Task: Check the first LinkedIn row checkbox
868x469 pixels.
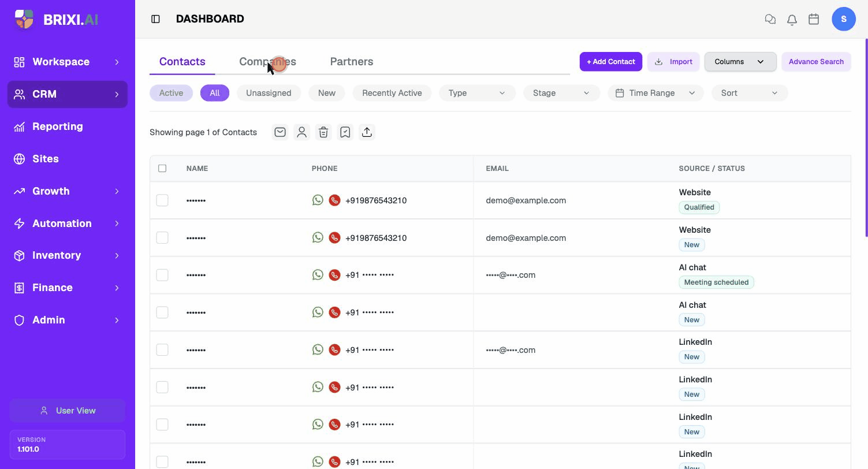Action: pyautogui.click(x=162, y=350)
